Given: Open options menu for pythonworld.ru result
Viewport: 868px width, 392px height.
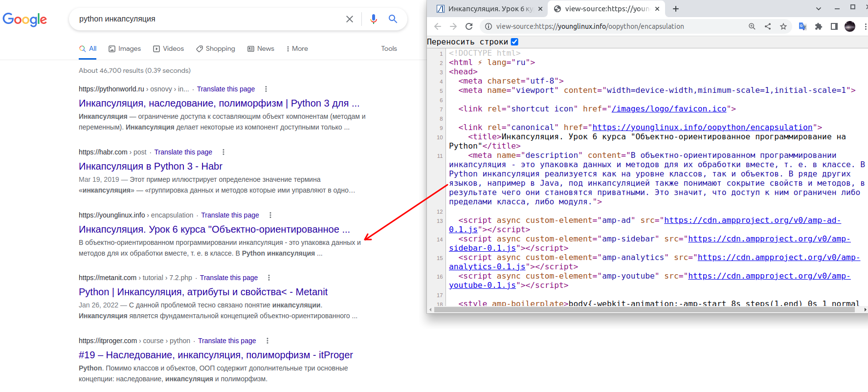Looking at the screenshot, I should [x=266, y=89].
